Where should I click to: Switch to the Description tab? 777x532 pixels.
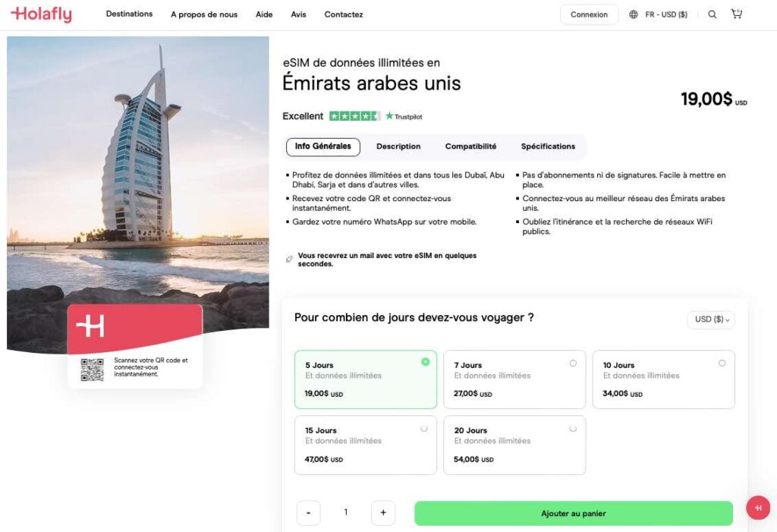398,146
